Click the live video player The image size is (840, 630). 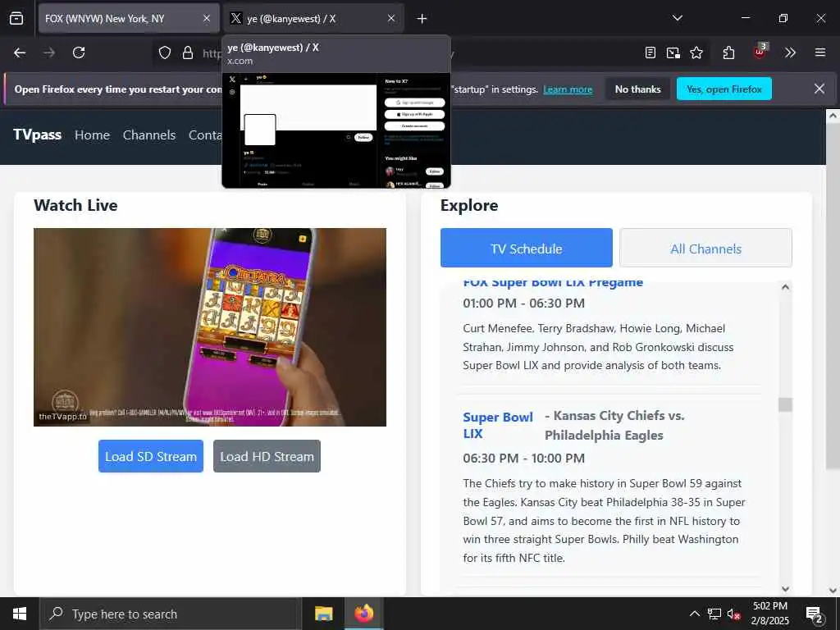(210, 327)
